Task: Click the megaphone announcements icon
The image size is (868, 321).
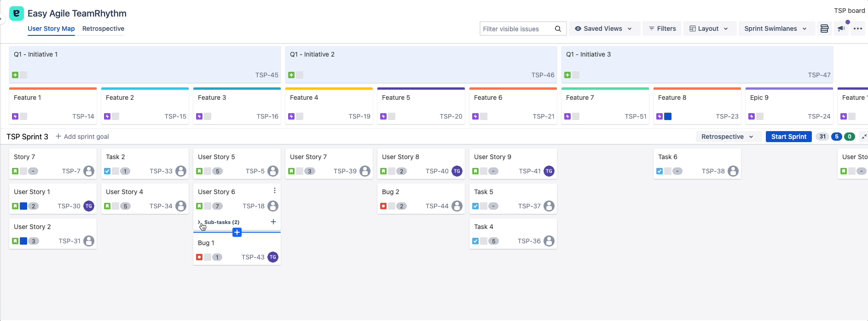Action: 841,29
